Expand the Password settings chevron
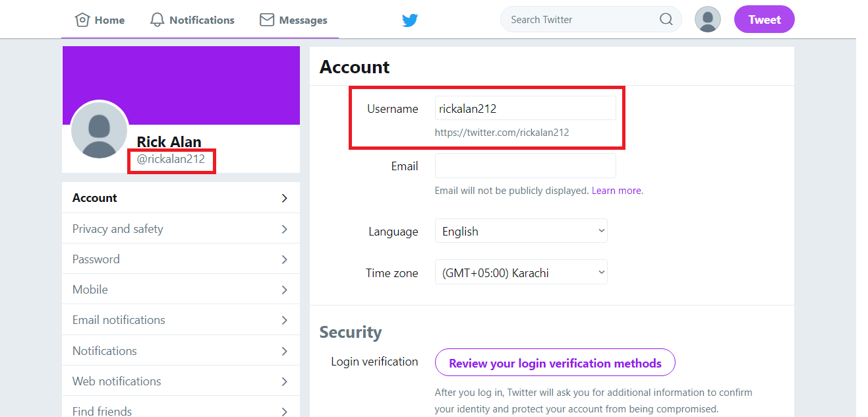The image size is (868, 417). [284, 259]
